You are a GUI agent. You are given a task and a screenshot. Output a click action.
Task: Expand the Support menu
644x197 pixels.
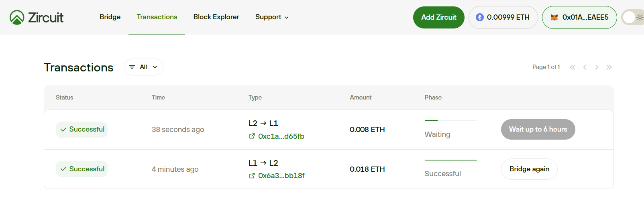click(x=272, y=17)
